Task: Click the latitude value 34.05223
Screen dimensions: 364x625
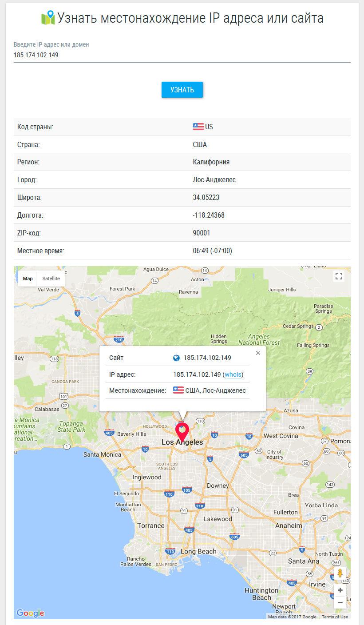Action: click(206, 198)
